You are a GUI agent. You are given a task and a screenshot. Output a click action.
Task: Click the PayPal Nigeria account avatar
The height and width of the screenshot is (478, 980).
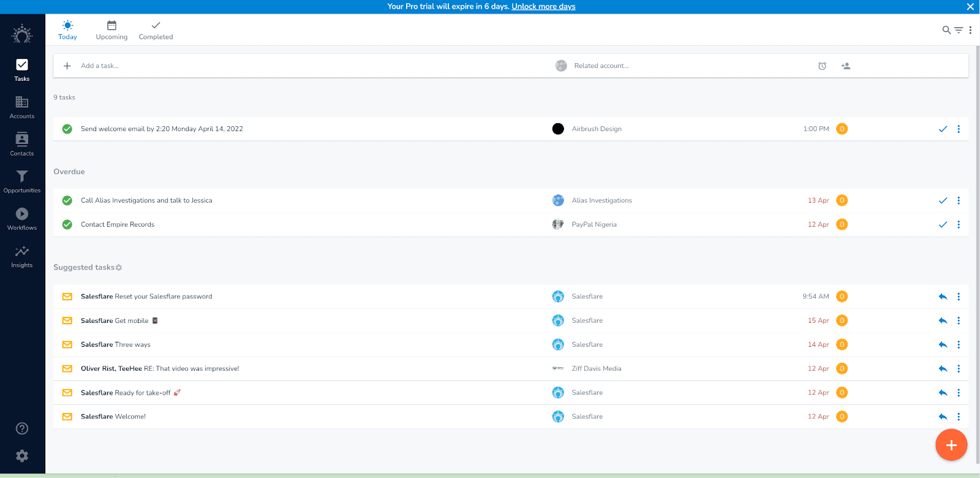[x=558, y=224]
